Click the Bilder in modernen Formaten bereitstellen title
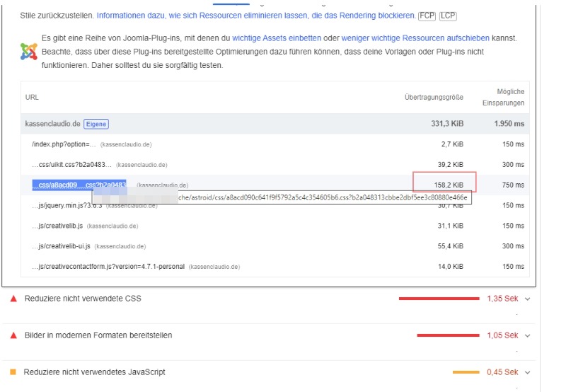566x392 pixels. (98, 335)
